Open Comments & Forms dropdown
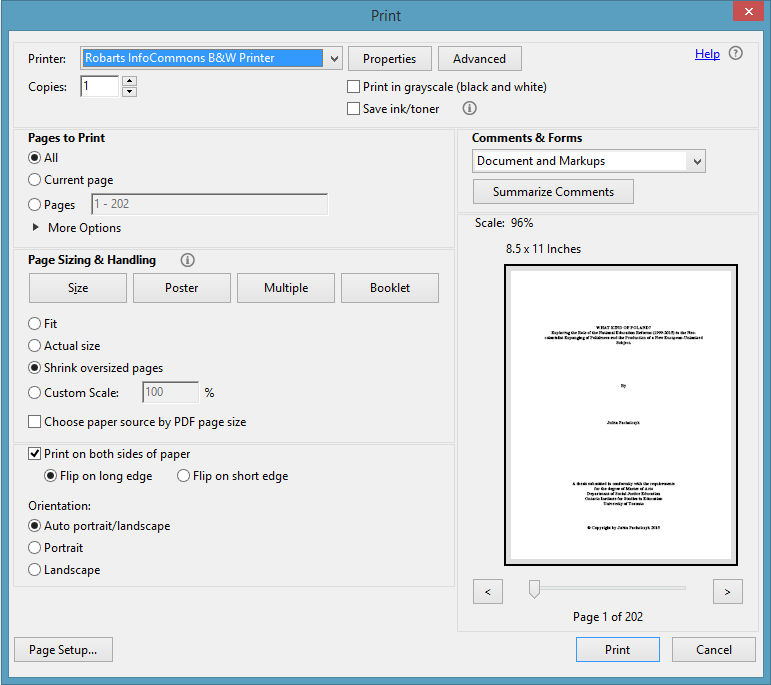The image size is (771, 685). (697, 161)
